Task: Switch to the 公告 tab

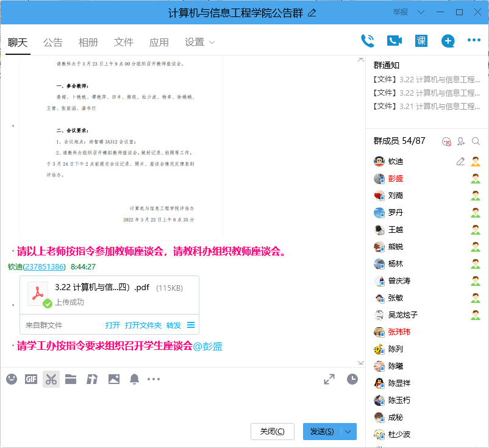Action: [x=53, y=43]
